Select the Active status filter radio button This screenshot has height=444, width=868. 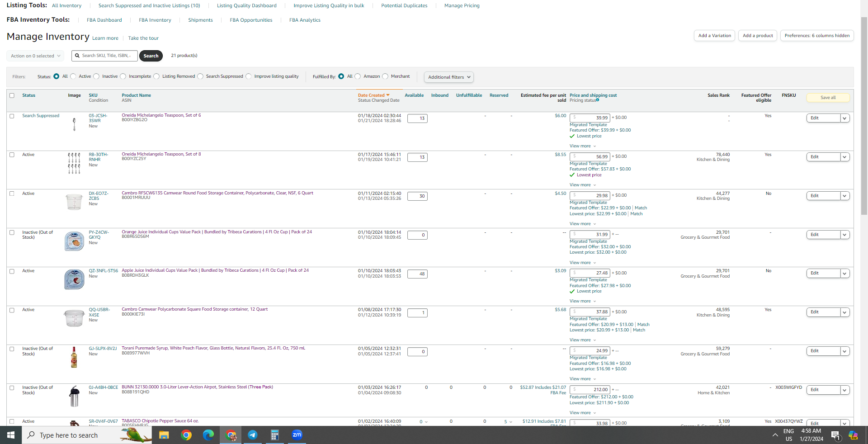point(73,76)
